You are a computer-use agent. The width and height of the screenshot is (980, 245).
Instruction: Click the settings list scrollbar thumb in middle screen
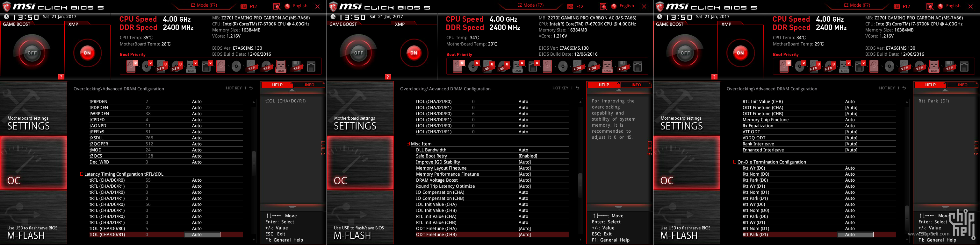coord(580,185)
